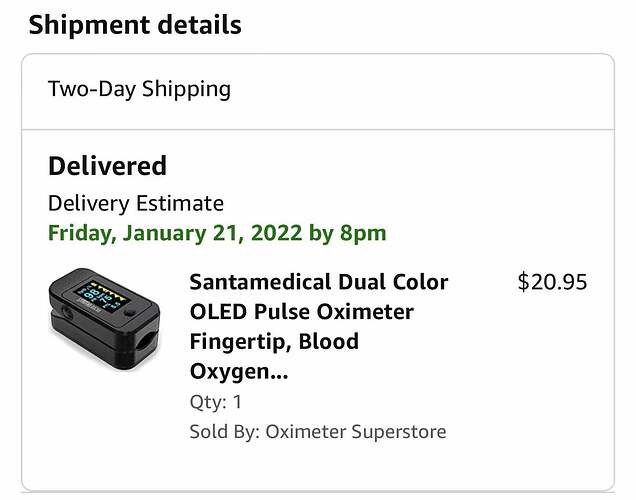Screen dimensions: 636x500
Task: Click the word Shipping in the Two-Day Shipping header
Action: pyautogui.click(x=186, y=89)
